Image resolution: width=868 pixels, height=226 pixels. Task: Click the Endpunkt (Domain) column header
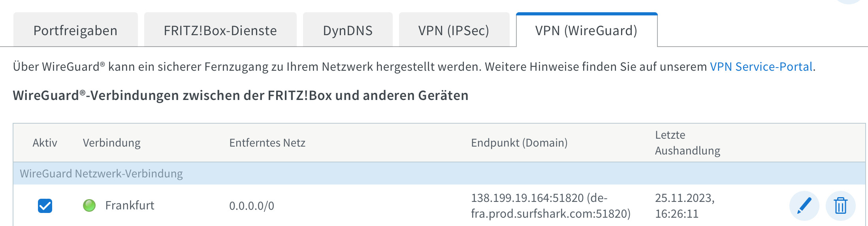(519, 143)
